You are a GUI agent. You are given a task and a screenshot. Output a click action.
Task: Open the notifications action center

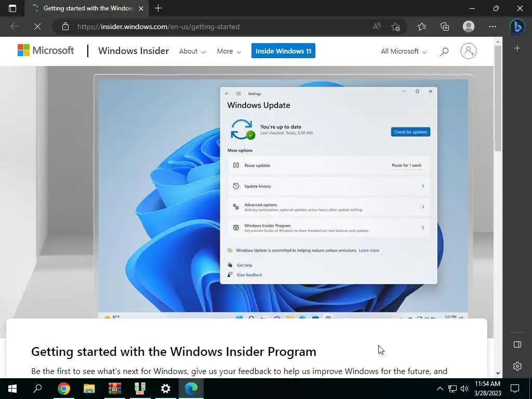[515, 389]
